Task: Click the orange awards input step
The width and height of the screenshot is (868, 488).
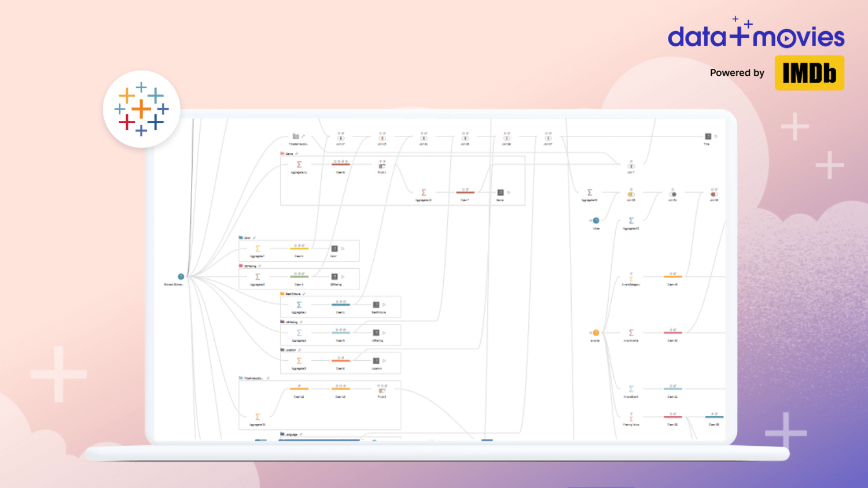Action: click(596, 332)
